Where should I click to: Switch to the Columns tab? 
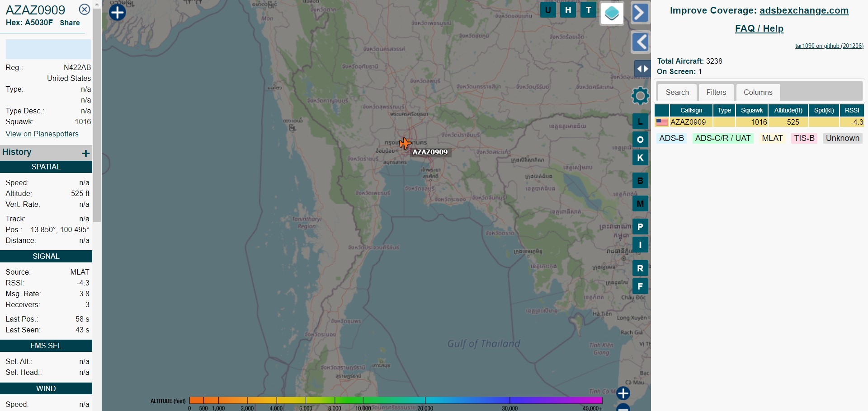point(758,92)
